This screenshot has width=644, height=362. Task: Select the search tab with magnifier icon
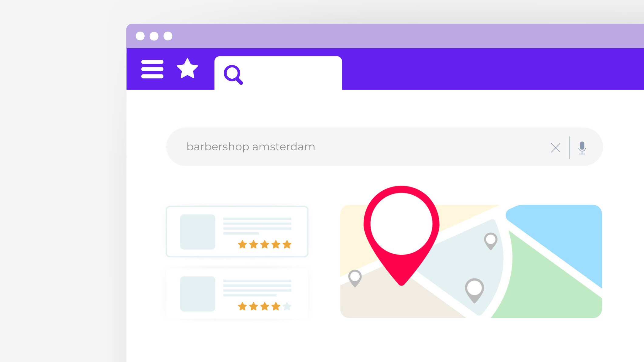click(x=278, y=73)
